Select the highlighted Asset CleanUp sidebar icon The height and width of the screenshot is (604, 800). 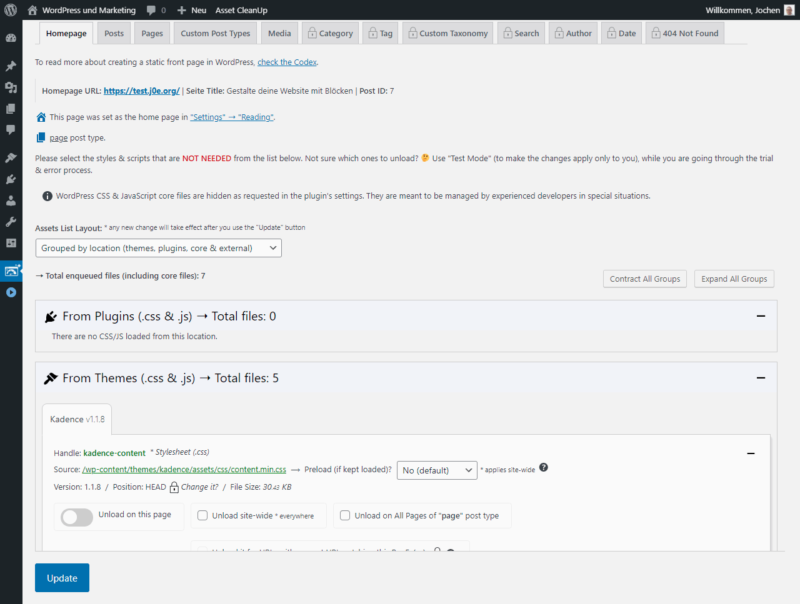[10, 271]
